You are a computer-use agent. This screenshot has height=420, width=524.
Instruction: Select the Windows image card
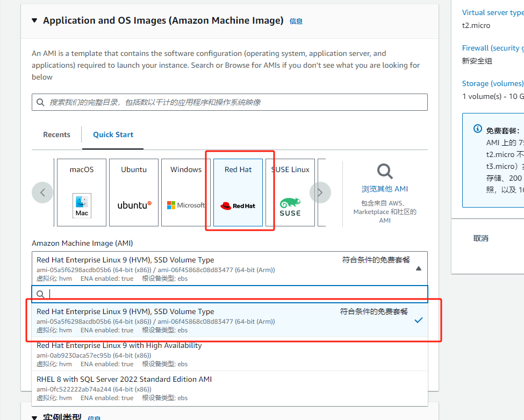[x=186, y=193]
